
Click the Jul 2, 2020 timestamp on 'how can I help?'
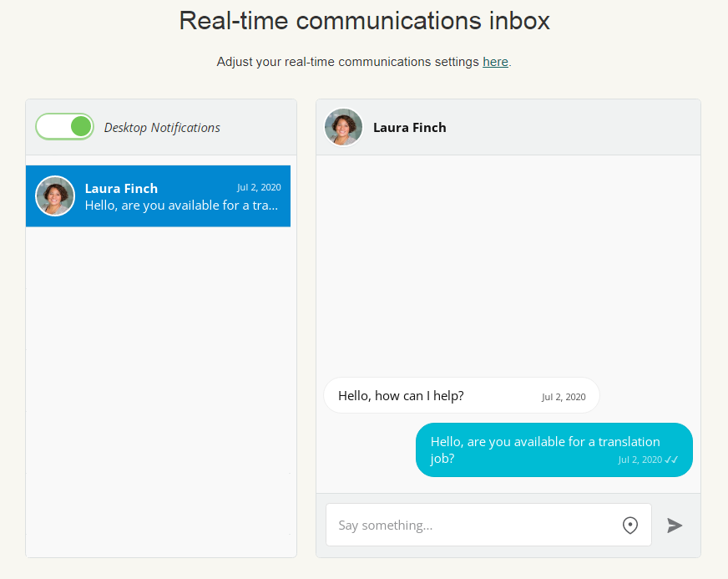tap(564, 397)
